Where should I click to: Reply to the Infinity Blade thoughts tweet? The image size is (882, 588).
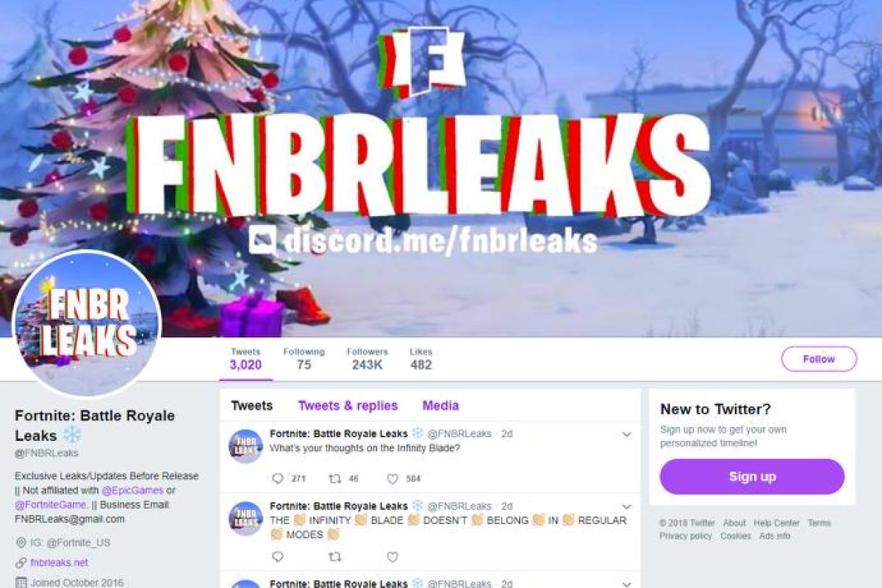tap(278, 478)
